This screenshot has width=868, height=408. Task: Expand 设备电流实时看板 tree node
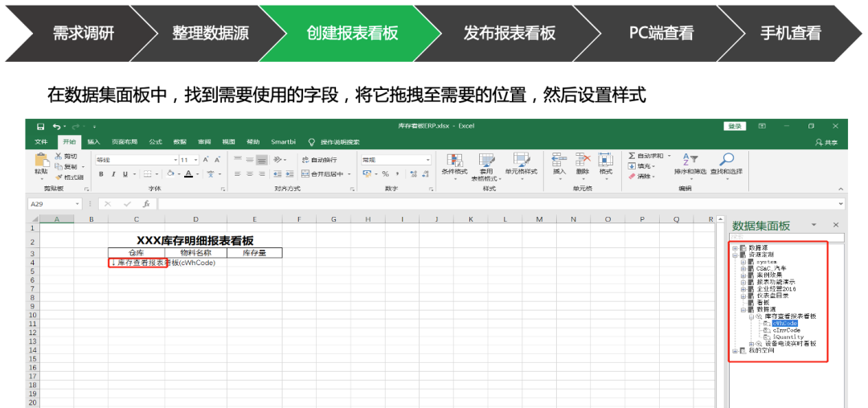[x=751, y=343]
